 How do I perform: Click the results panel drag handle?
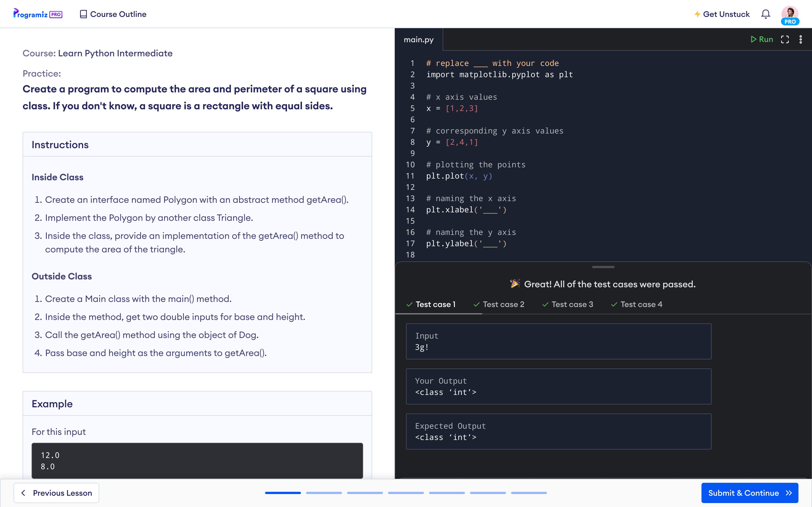[x=603, y=267]
